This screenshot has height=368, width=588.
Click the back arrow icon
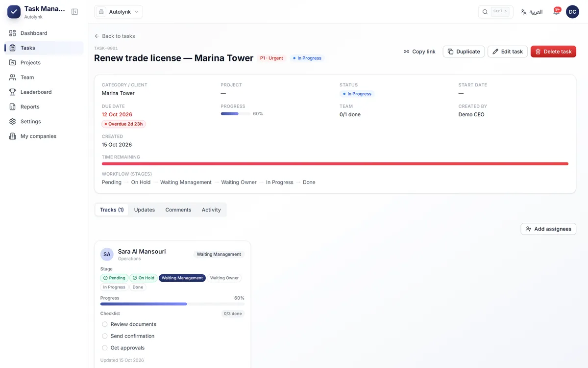click(97, 36)
